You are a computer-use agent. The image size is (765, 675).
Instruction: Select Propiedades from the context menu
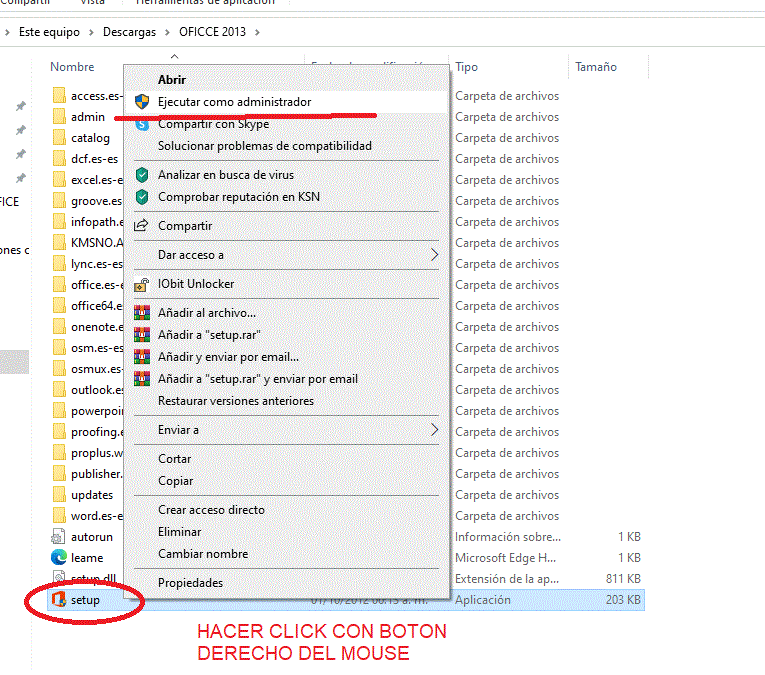190,583
